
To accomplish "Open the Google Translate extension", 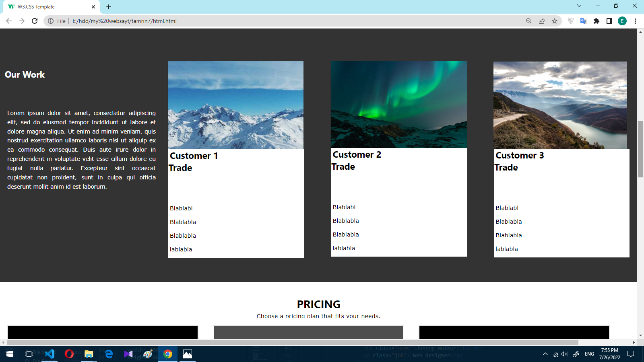I will (x=583, y=21).
